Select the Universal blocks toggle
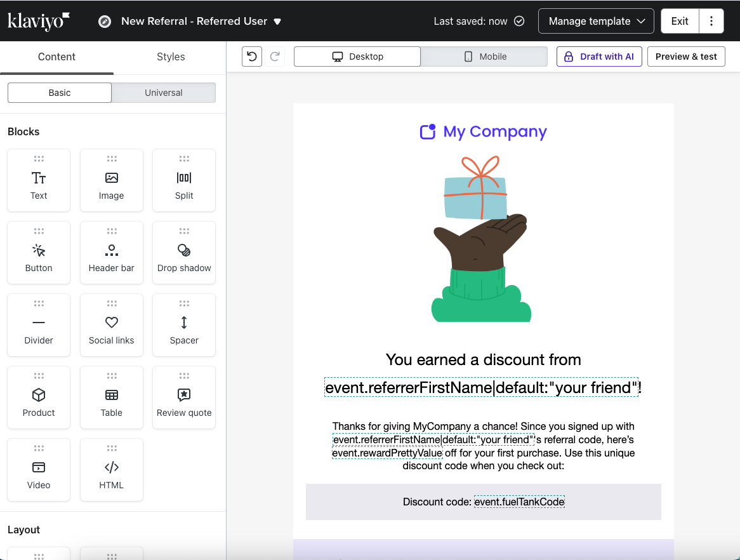Viewport: 740px width, 560px height. tap(163, 93)
